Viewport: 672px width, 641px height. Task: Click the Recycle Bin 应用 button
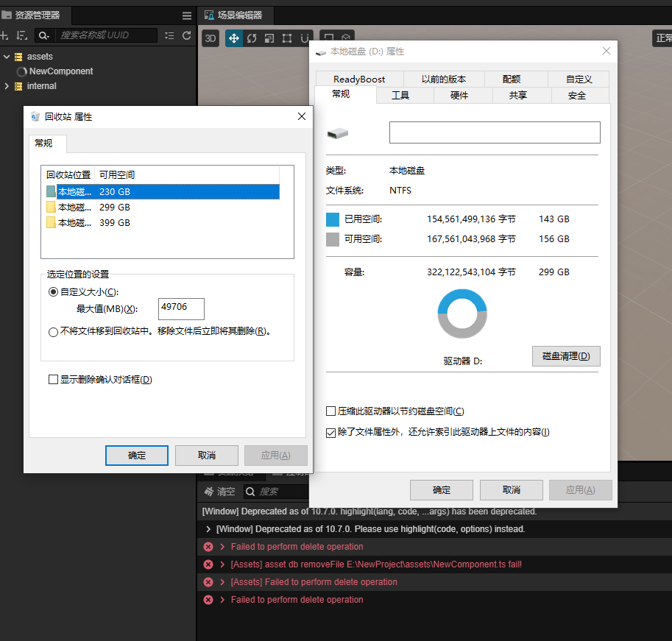point(276,456)
